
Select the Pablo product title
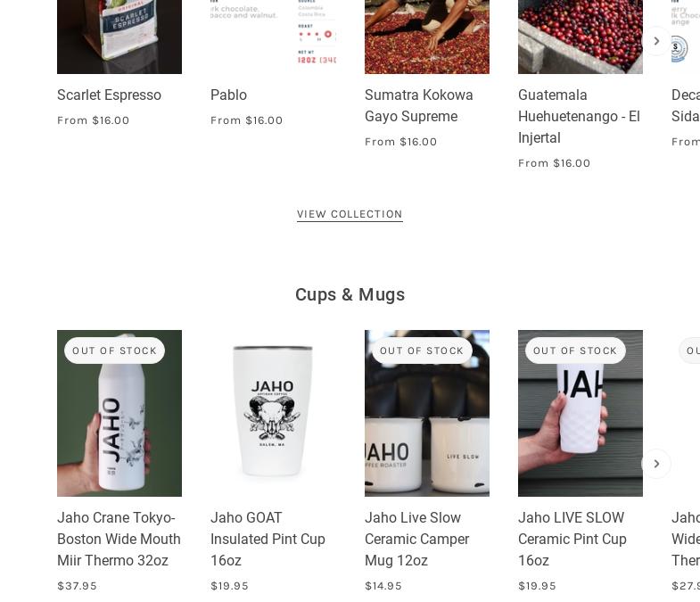228,95
